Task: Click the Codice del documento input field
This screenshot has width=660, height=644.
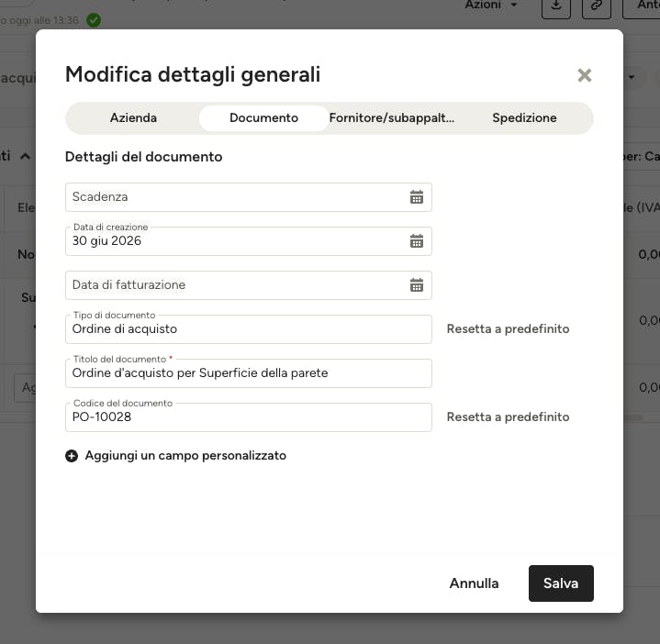Action: click(249, 417)
